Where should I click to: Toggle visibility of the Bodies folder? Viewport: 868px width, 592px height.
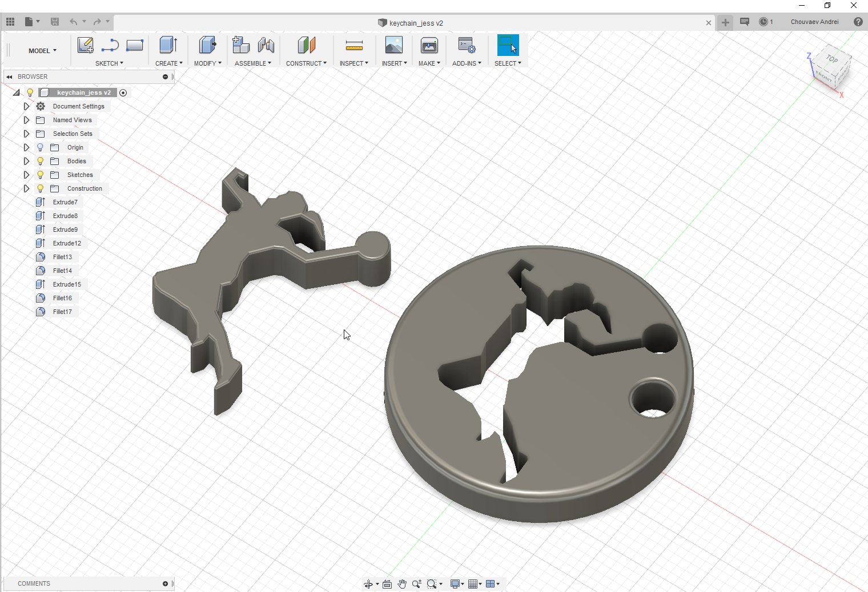point(40,161)
